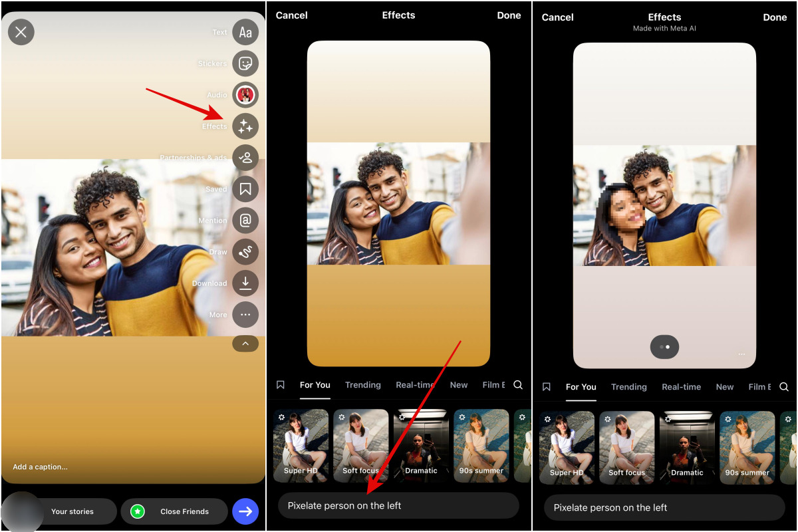Open the Stickers icon
The image size is (798, 532).
pyautogui.click(x=245, y=63)
